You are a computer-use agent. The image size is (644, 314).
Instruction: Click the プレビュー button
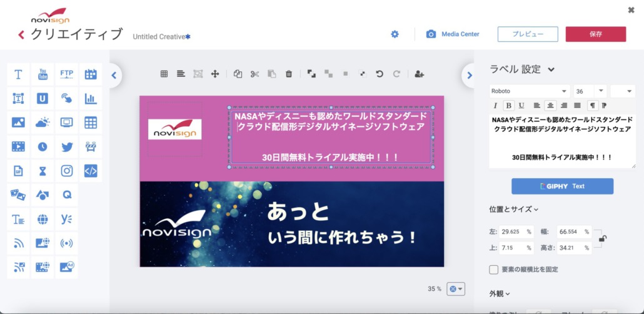[x=528, y=34]
